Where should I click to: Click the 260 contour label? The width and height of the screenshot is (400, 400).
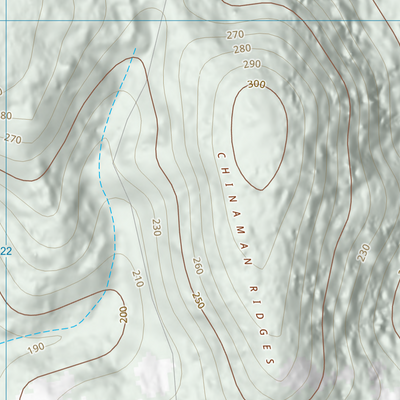(198, 266)
